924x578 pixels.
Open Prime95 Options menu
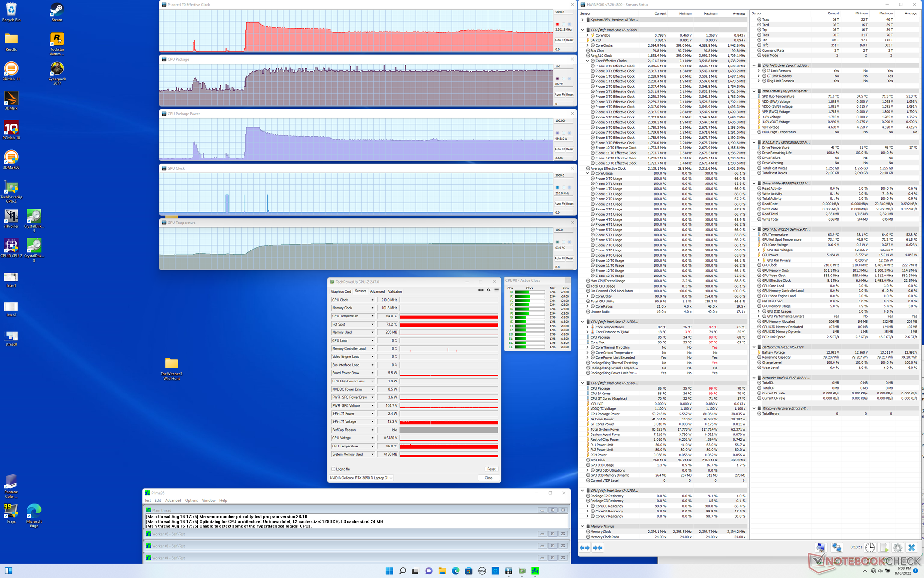[191, 500]
